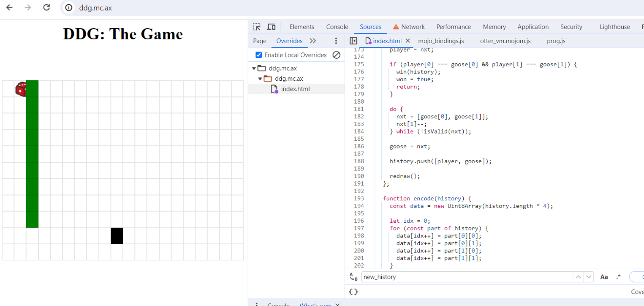The image size is (644, 306).
Task: Reload the browser page
Action: pos(46,8)
